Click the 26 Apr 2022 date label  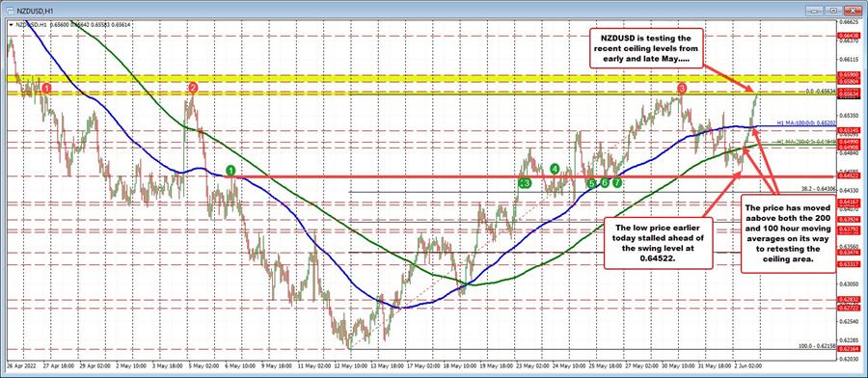pos(20,365)
